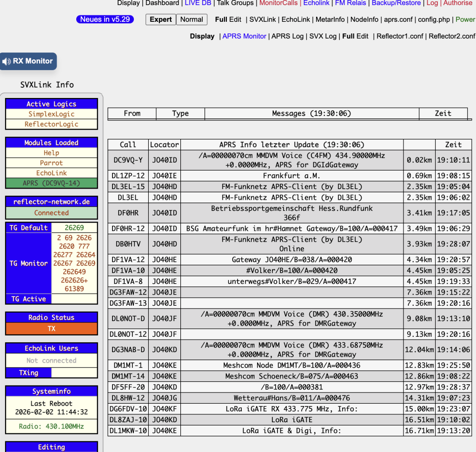Go to the Echolink menu item
This screenshot has height=452, width=476.
tap(316, 3)
